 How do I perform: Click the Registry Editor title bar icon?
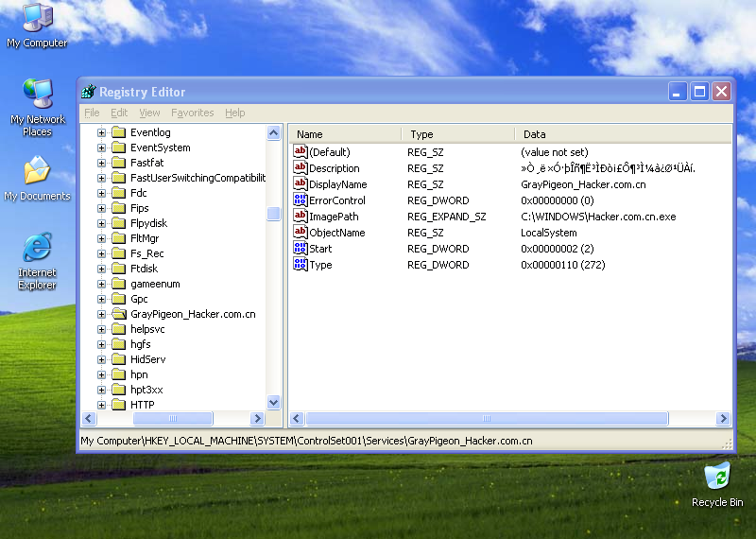coord(89,91)
